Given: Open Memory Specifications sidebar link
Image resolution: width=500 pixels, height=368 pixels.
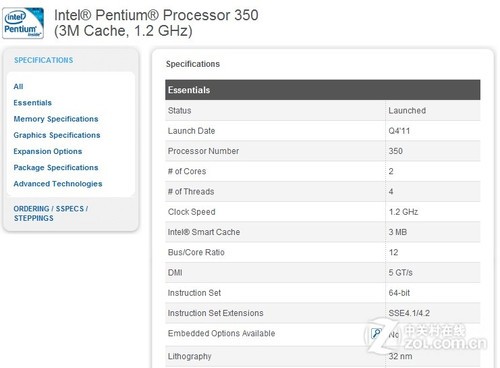Looking at the screenshot, I should pyautogui.click(x=56, y=119).
